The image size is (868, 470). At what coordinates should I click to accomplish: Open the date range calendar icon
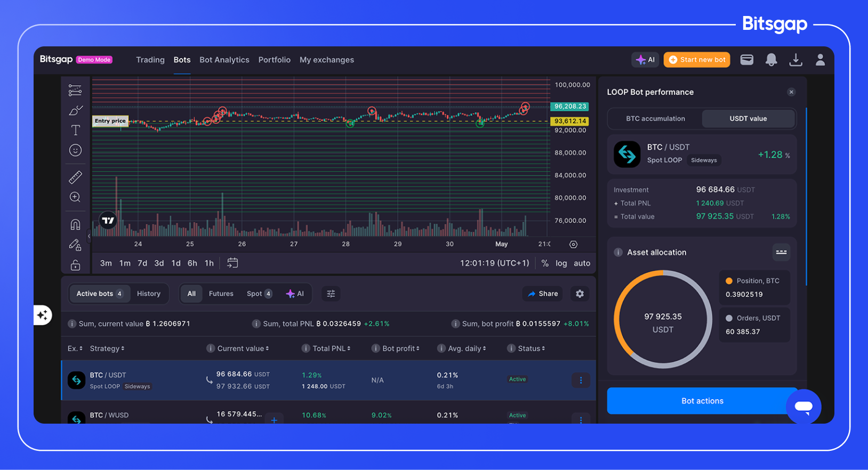(x=232, y=263)
